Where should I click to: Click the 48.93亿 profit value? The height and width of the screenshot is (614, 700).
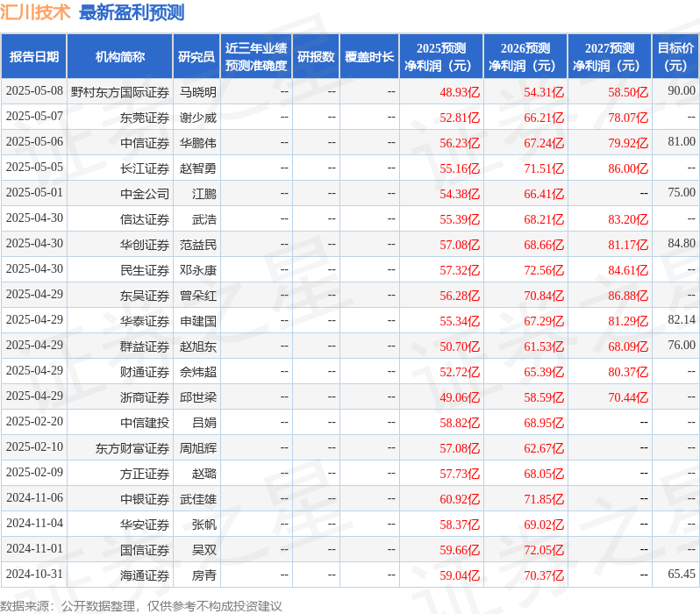(460, 92)
